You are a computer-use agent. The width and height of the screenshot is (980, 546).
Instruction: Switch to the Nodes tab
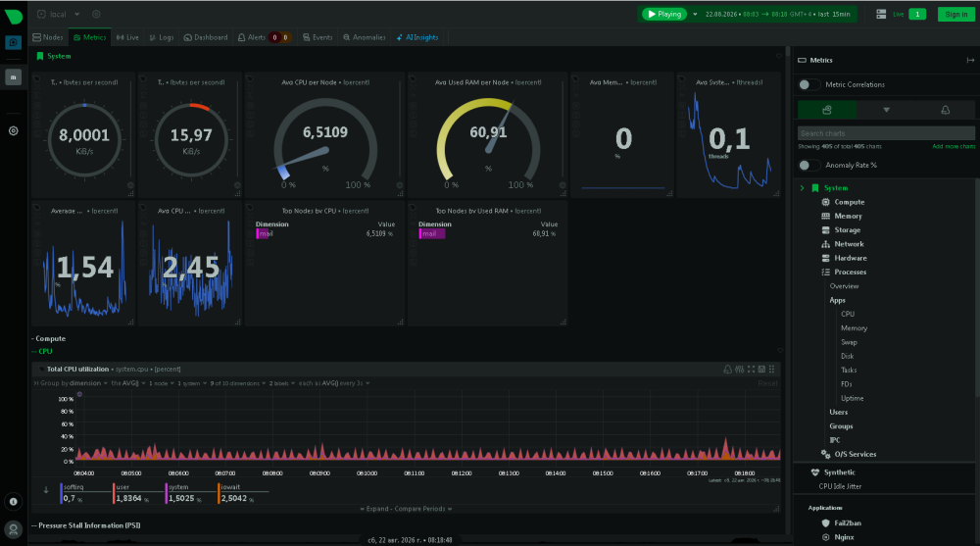(x=48, y=37)
